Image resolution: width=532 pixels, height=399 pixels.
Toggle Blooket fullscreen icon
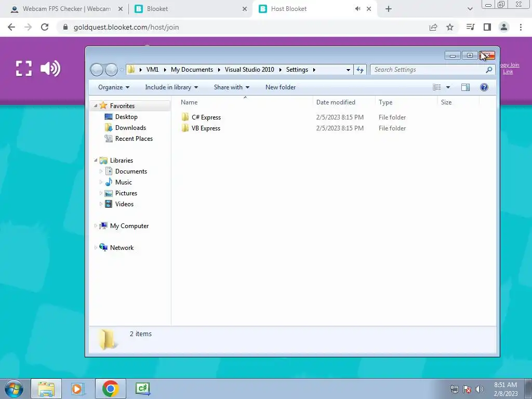pos(24,69)
